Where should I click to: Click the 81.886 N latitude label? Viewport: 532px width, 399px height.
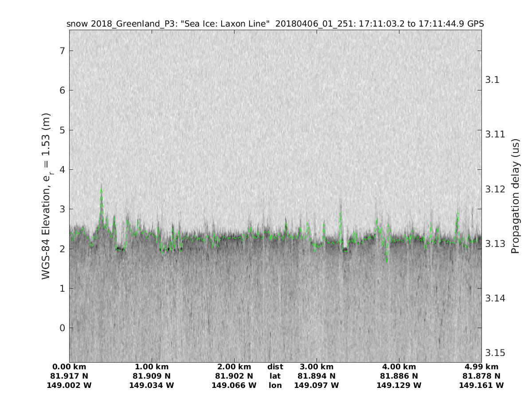(x=399, y=376)
